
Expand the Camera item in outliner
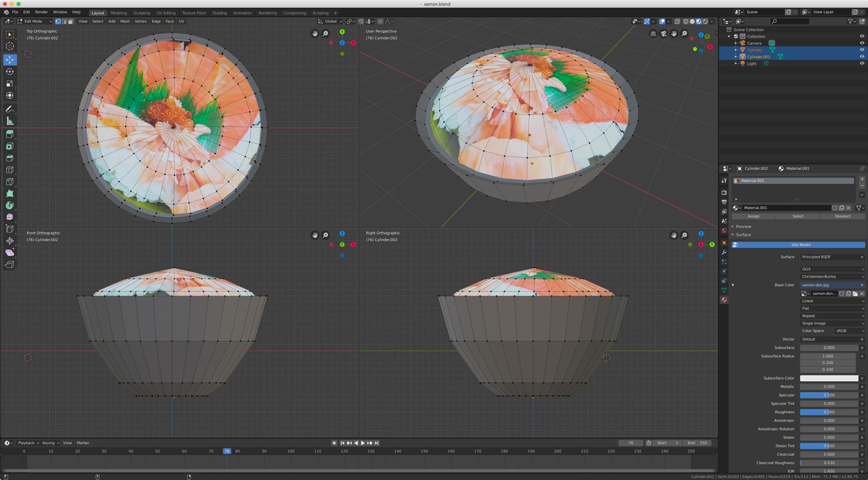click(x=736, y=43)
